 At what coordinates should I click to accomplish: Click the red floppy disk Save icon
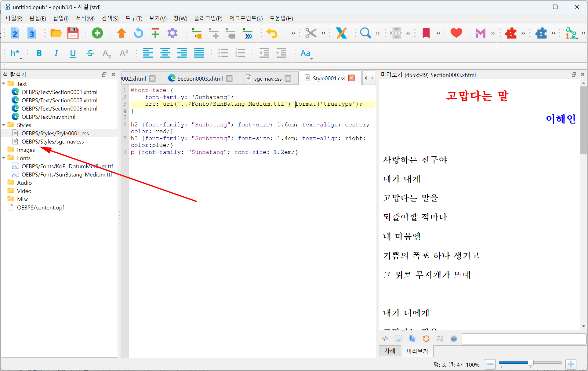73,33
